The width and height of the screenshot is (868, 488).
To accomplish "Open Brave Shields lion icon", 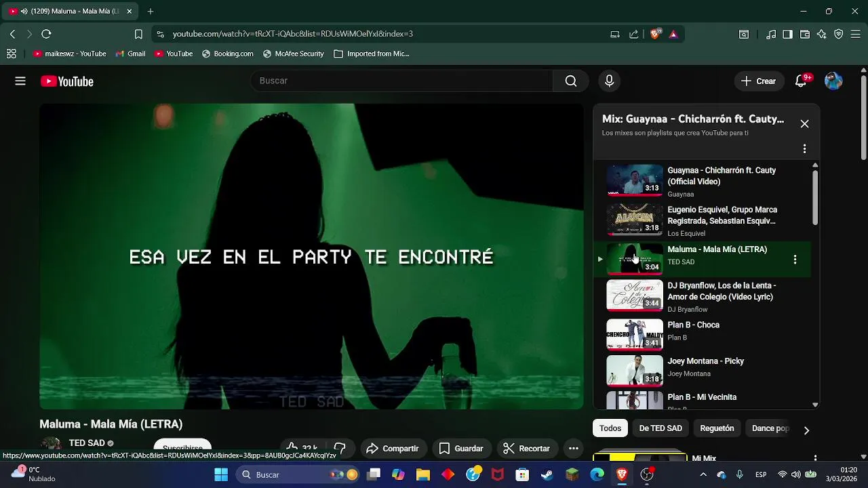I will [x=655, y=34].
